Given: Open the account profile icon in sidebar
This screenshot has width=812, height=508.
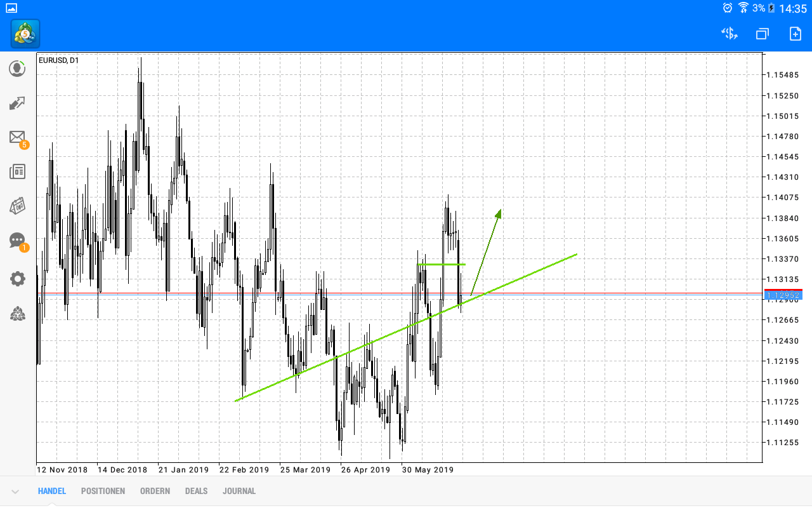Looking at the screenshot, I should tap(17, 68).
